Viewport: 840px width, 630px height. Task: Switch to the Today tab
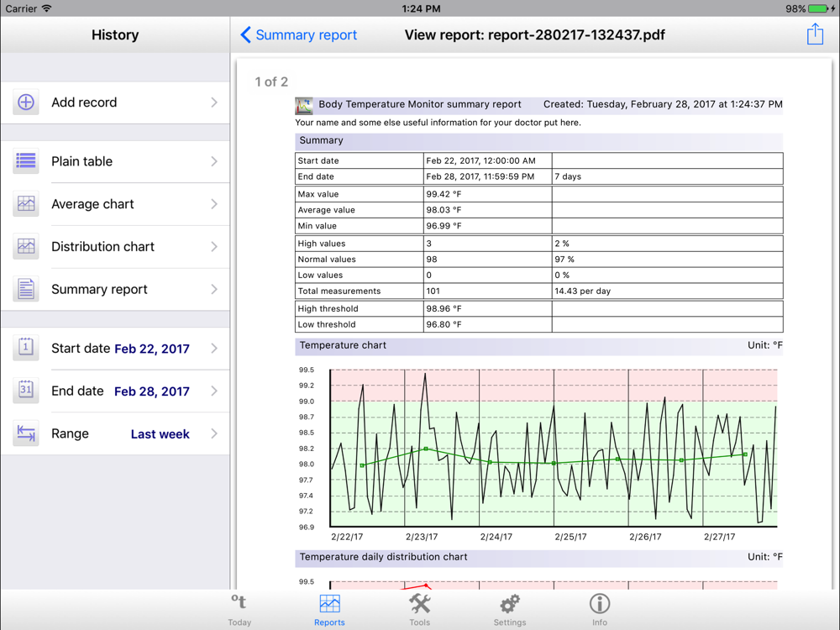pyautogui.click(x=239, y=610)
